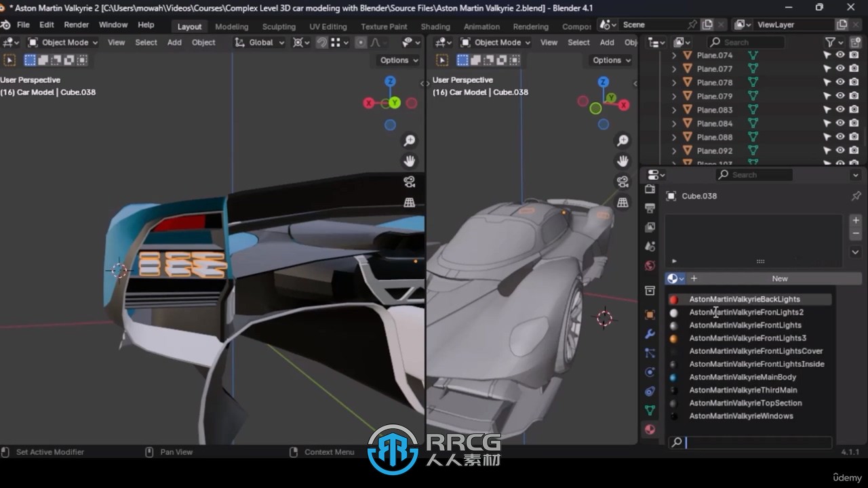This screenshot has width=868, height=488.
Task: Click zoom magnifier in right viewport
Action: coord(623,141)
